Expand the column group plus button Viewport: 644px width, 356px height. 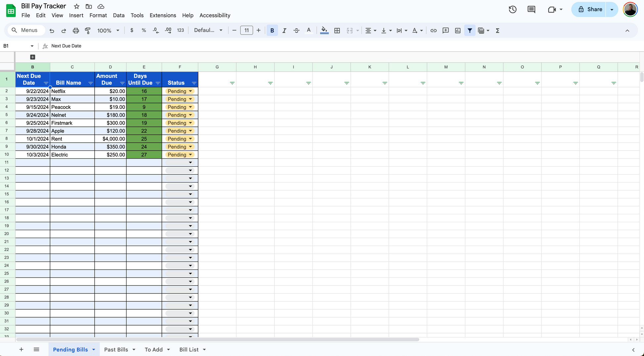(x=32, y=57)
